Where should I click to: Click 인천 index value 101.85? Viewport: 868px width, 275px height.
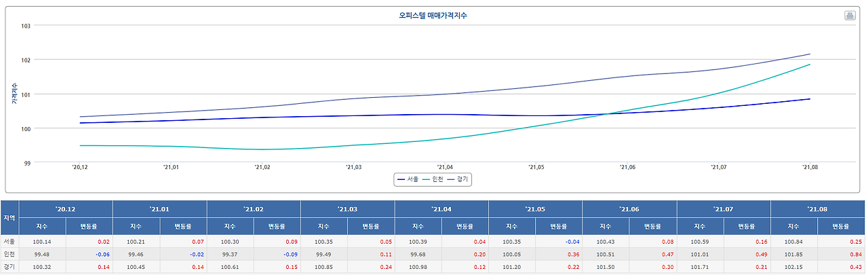(x=793, y=253)
